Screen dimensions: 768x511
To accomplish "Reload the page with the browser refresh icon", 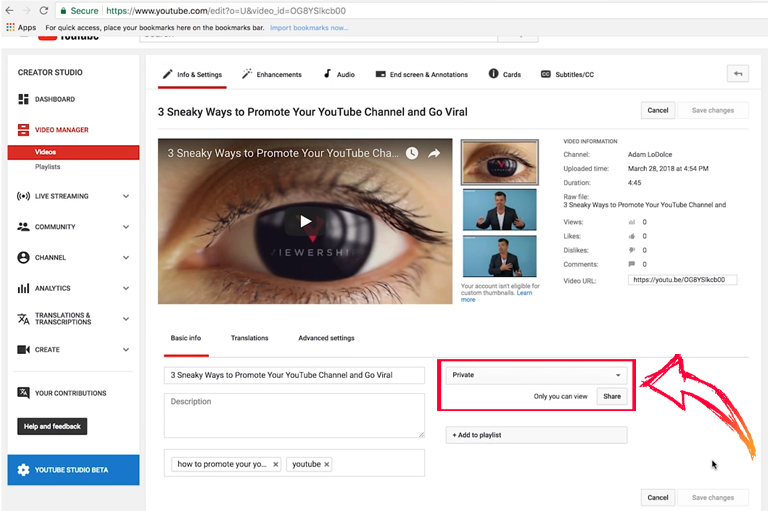I will tap(44, 10).
